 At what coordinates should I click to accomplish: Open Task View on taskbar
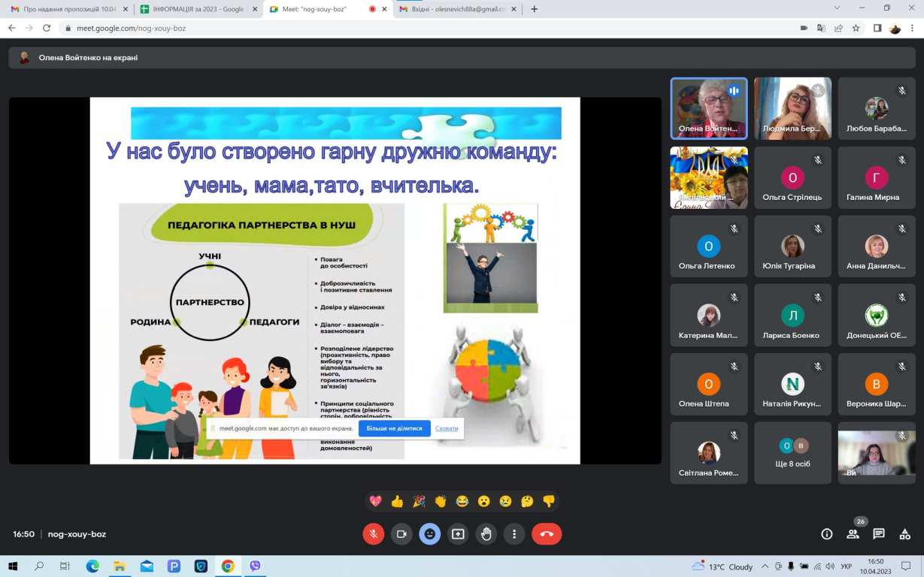(65, 566)
